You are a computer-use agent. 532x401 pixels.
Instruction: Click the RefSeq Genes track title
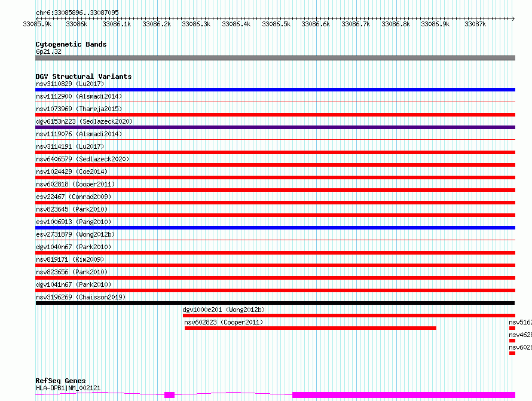click(x=60, y=381)
